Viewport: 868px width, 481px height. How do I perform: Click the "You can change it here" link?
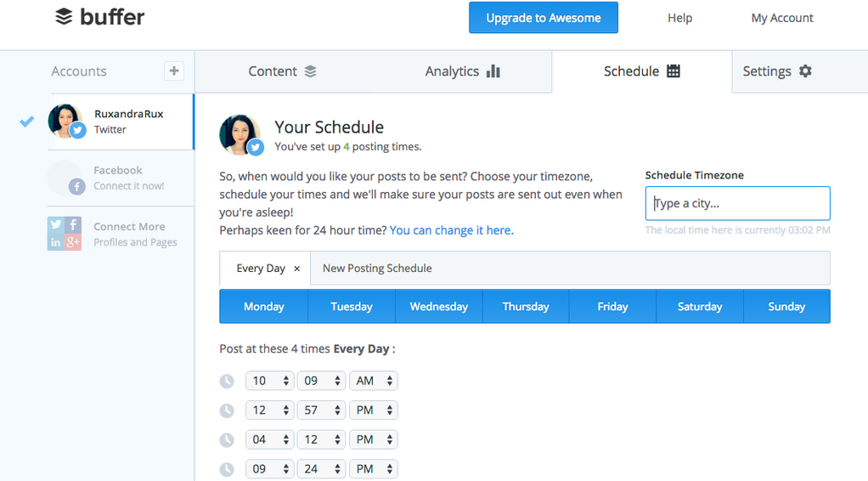pos(450,230)
